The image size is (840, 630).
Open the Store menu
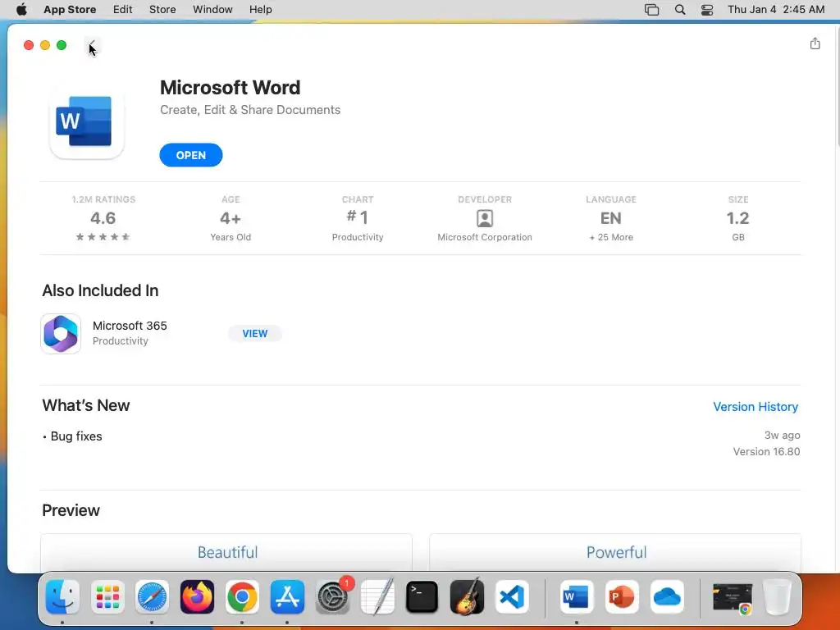coord(162,9)
